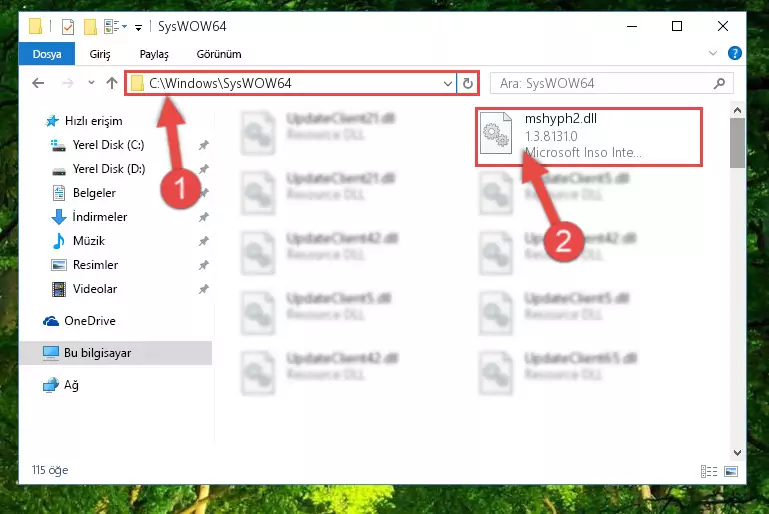Open the Customize Quick Access Toolbar dropdown
The width and height of the screenshot is (769, 514).
pos(139,28)
